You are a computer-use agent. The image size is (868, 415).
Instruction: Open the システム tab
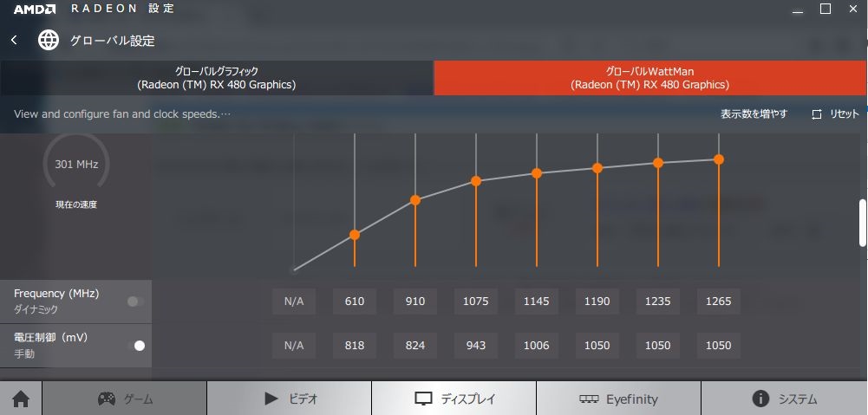[785, 399]
